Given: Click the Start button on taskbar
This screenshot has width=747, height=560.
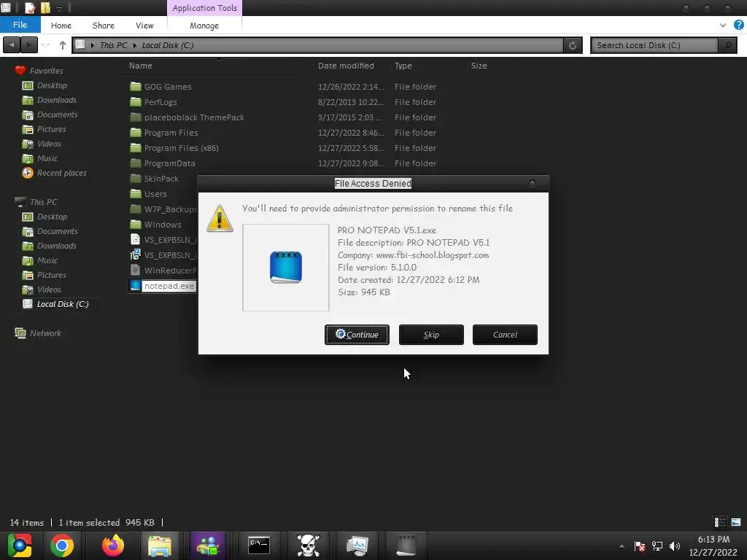Looking at the screenshot, I should tap(20, 545).
